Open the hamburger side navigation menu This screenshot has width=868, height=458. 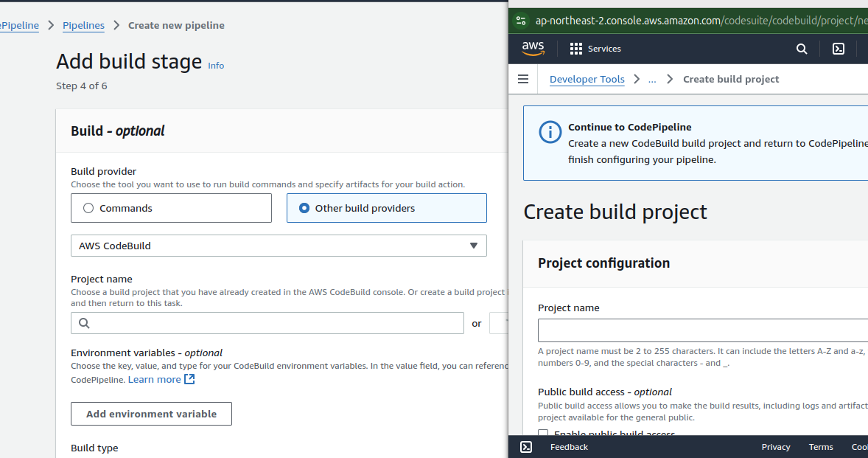click(x=523, y=79)
